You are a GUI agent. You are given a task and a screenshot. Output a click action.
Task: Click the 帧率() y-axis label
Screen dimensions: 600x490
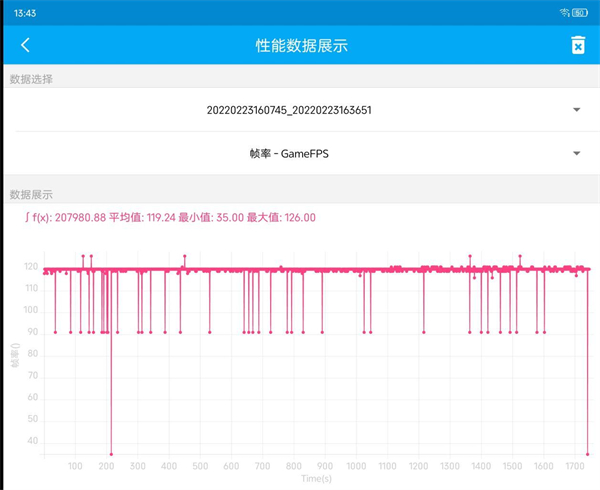click(x=15, y=356)
